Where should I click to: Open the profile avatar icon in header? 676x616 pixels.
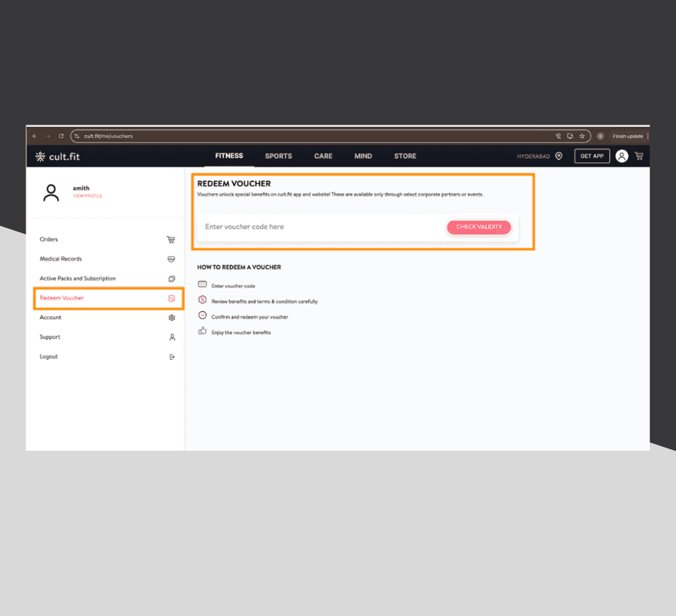(x=622, y=156)
